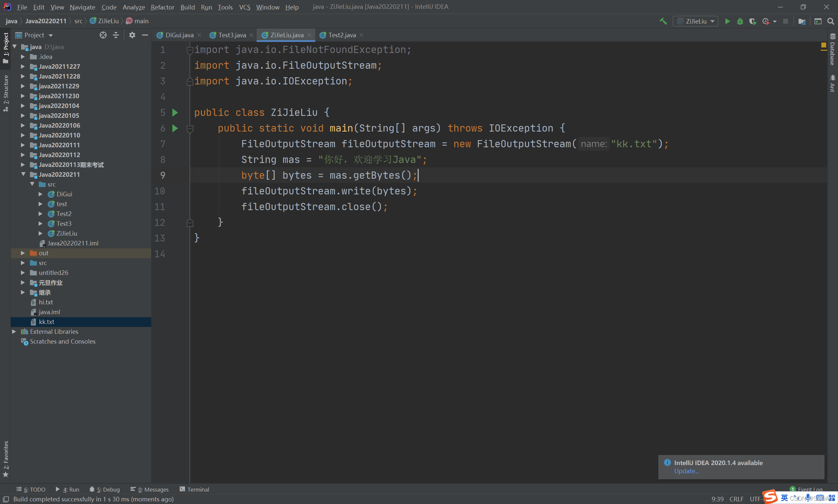
Task: Fold the imports block with gutter toggle
Action: (190, 50)
